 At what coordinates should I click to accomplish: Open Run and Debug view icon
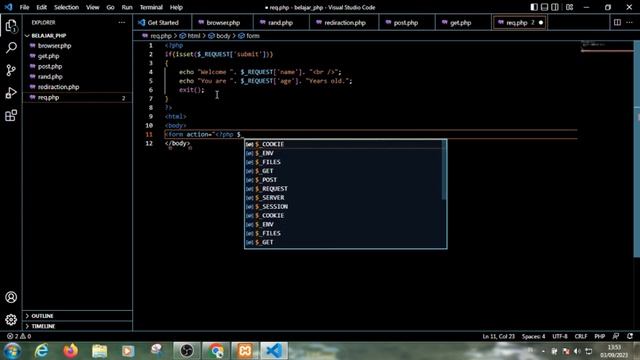click(11, 93)
